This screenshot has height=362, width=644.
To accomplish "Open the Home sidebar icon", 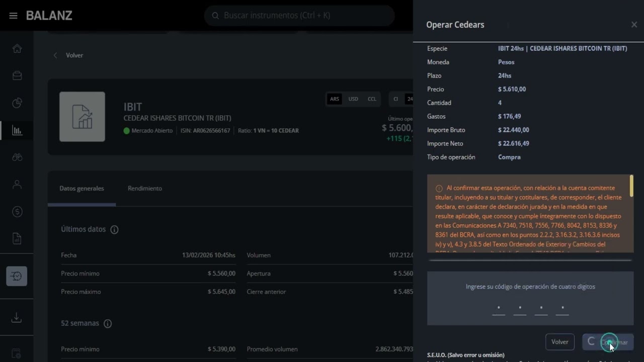I will [17, 48].
